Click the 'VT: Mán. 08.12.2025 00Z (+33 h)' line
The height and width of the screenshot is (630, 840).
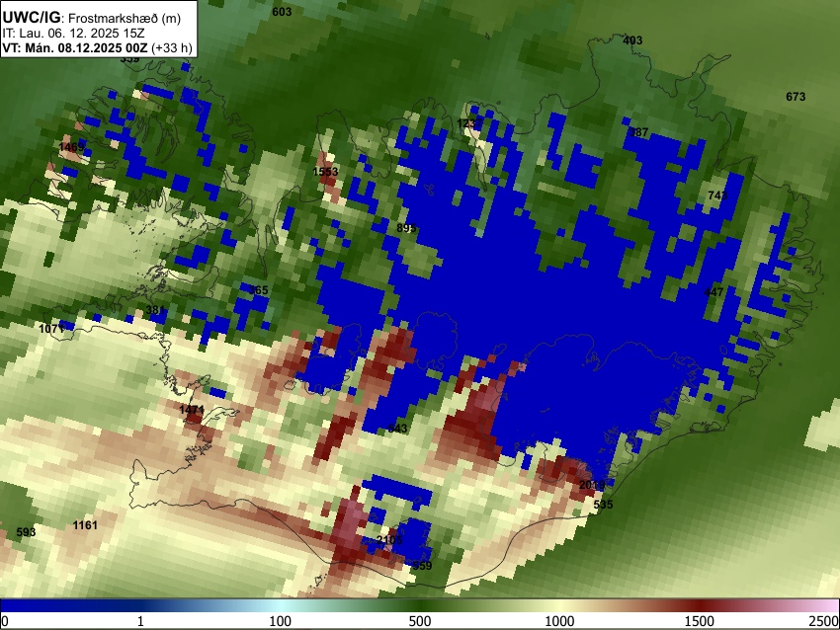(x=97, y=47)
